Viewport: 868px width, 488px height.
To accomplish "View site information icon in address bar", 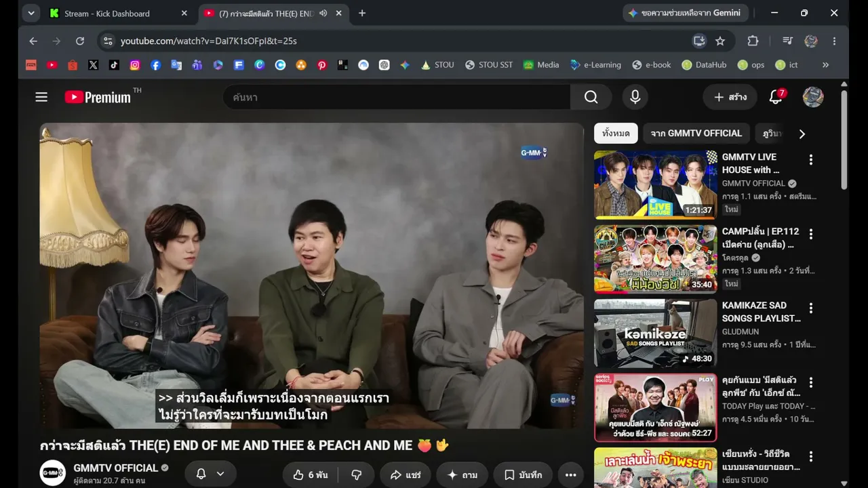I will click(108, 41).
